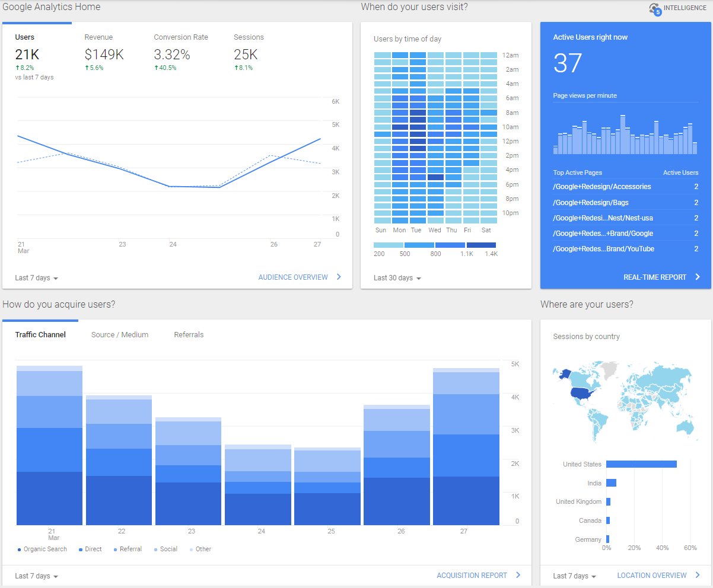Viewport: 713px width, 588px height.
Task: Click the Real-Time Report arrow chevron
Action: coord(698,277)
